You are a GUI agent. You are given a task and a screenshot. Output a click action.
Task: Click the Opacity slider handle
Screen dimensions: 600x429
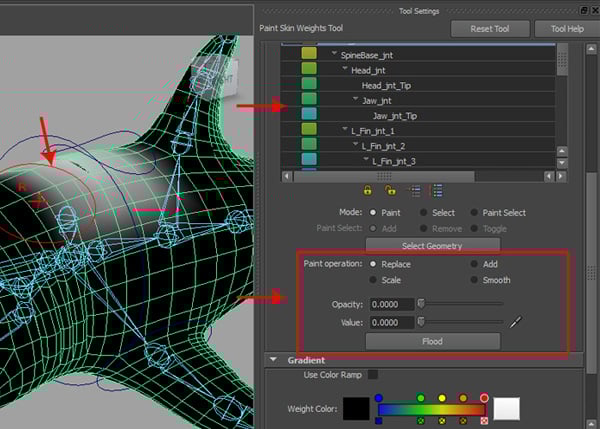tap(421, 303)
